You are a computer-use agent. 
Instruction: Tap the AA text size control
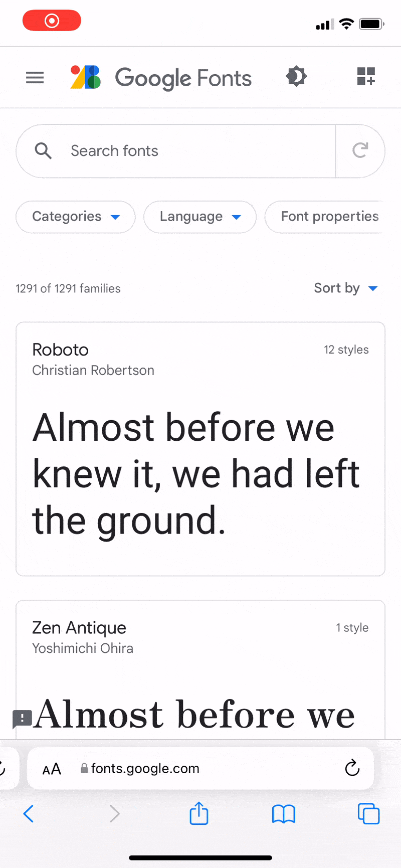pos(52,768)
